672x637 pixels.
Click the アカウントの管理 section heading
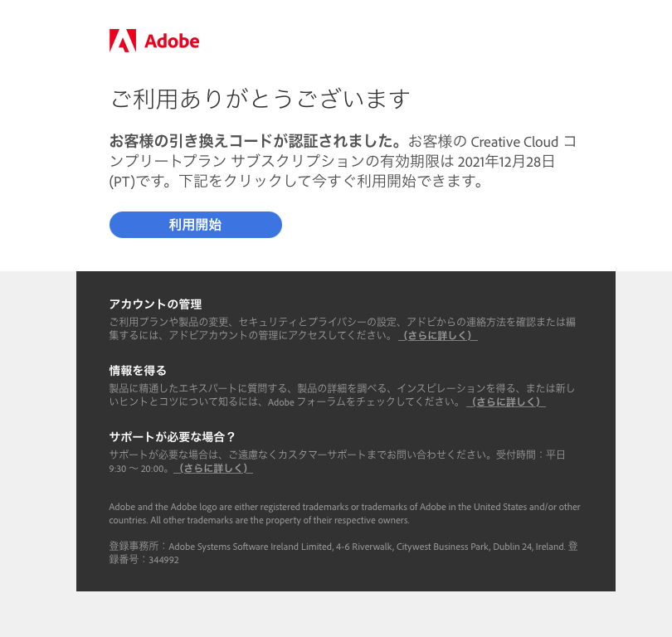tap(155, 304)
